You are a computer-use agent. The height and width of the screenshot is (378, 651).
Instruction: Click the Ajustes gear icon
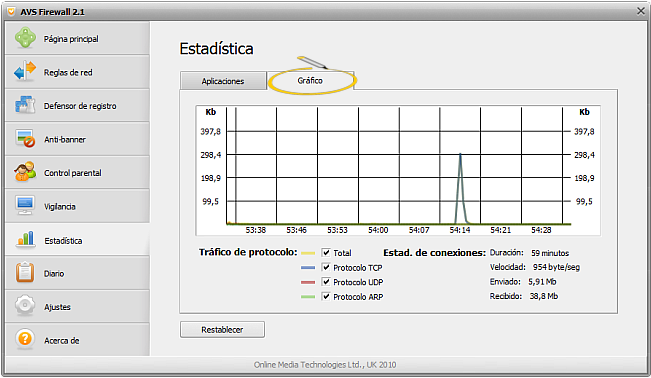tap(25, 305)
